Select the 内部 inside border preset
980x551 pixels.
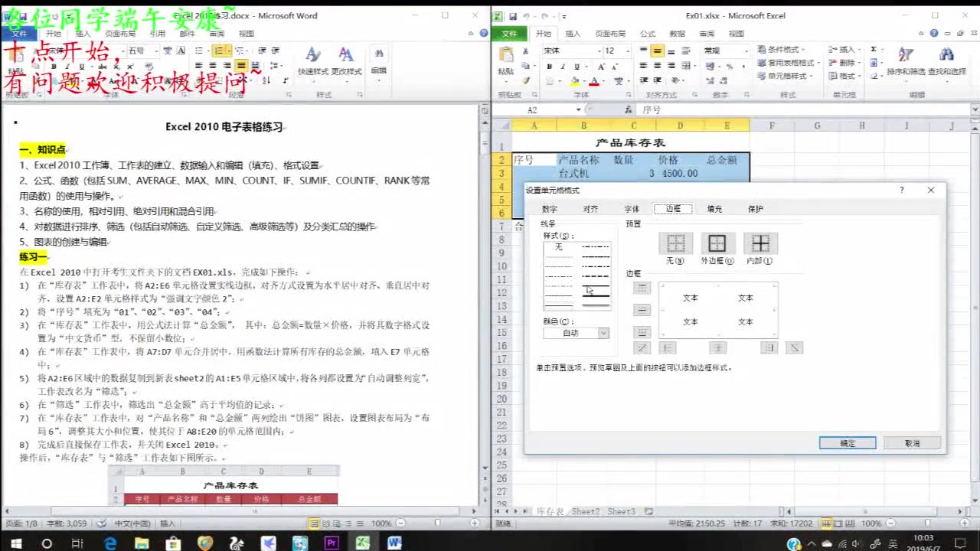tap(760, 243)
